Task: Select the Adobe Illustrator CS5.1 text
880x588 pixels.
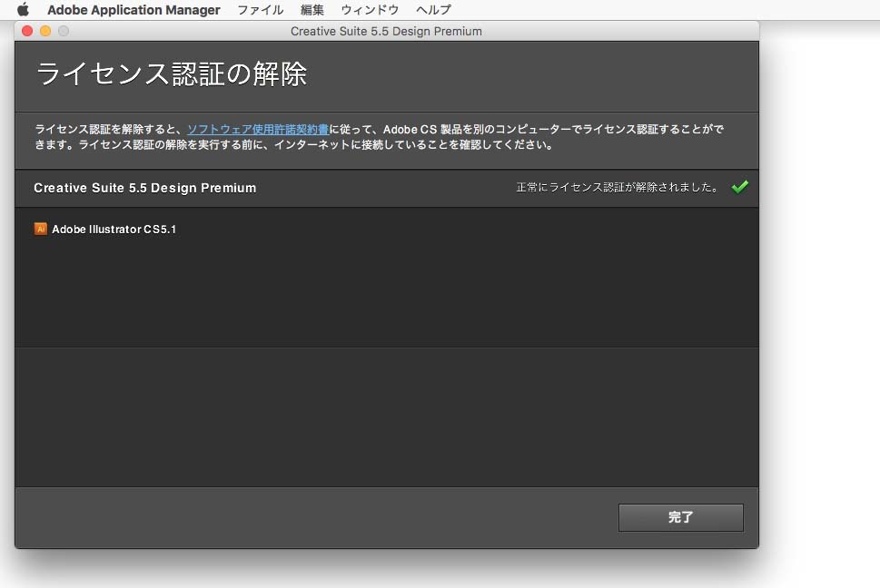Action: click(x=114, y=230)
